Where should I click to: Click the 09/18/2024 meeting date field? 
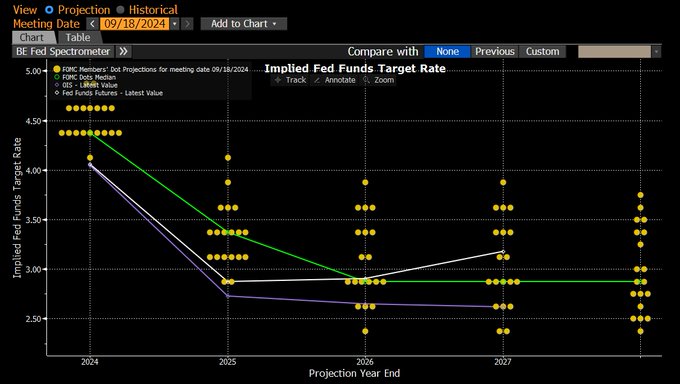click(135, 24)
